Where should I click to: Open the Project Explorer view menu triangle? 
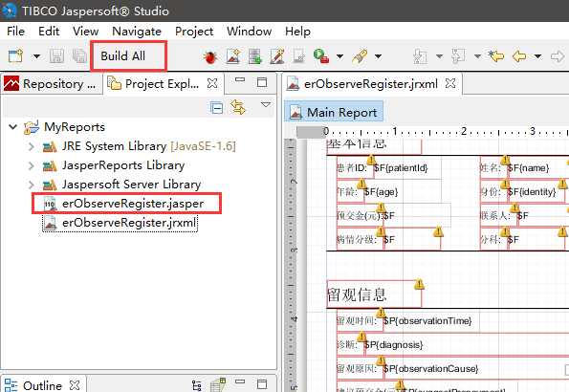click(x=266, y=104)
